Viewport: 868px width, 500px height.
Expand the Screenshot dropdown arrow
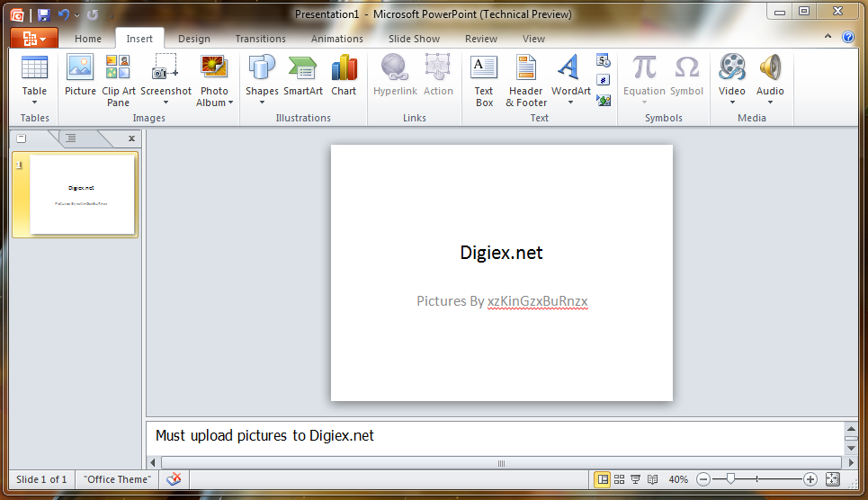166,103
